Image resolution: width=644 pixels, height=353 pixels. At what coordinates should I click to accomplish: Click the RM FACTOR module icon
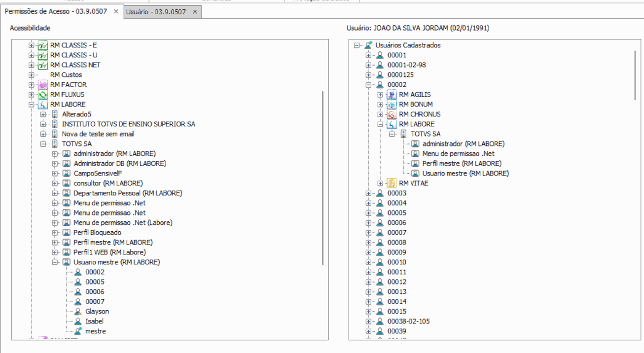[x=43, y=85]
